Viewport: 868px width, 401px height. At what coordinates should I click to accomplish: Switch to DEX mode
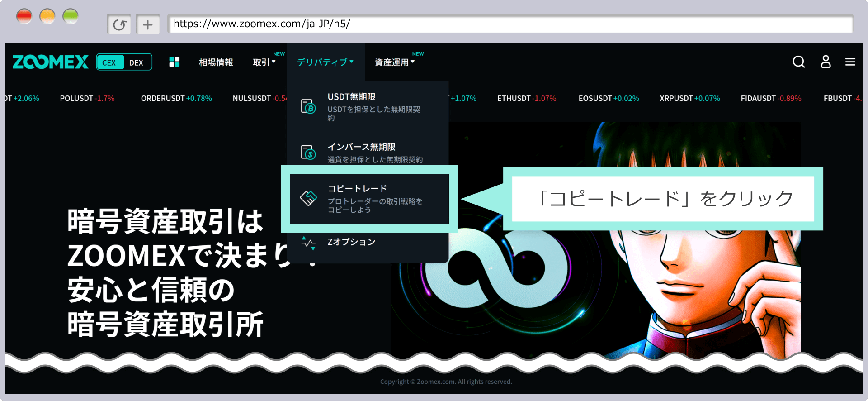(136, 62)
